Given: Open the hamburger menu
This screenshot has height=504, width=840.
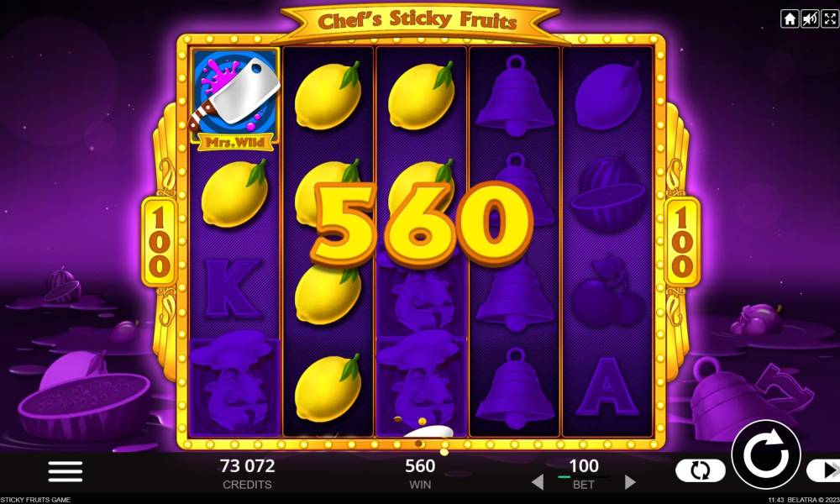Looking at the screenshot, I should pyautogui.click(x=66, y=471).
